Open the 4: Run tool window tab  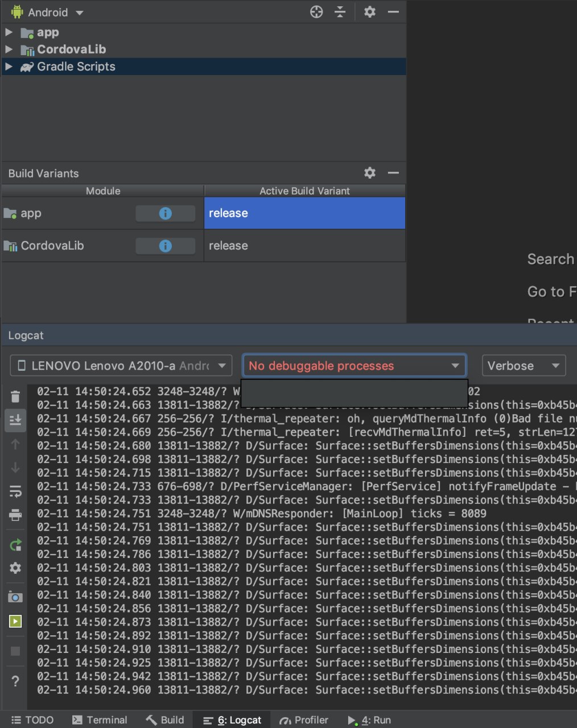coord(369,719)
